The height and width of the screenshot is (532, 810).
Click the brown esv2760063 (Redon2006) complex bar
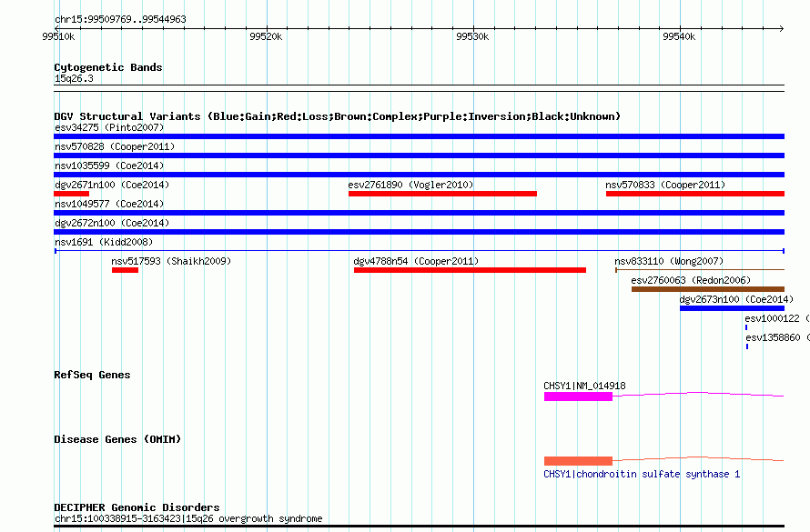click(708, 289)
